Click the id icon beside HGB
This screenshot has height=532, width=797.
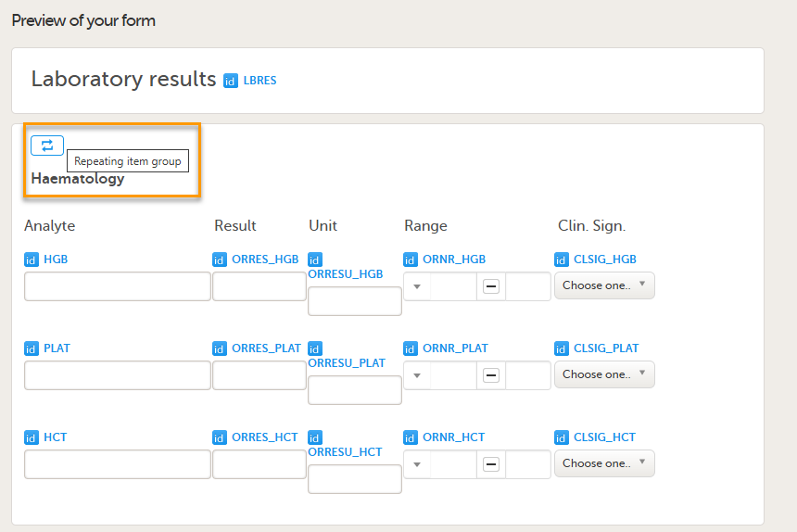(x=32, y=260)
